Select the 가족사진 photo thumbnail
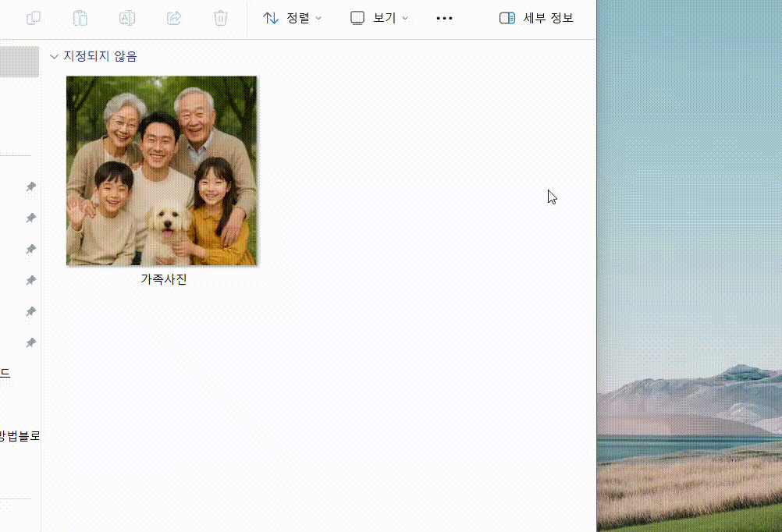Image resolution: width=782 pixels, height=532 pixels. [x=162, y=170]
